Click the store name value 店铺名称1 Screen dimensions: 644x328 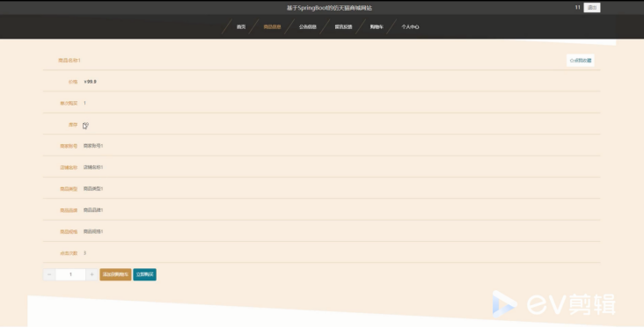[x=93, y=167]
